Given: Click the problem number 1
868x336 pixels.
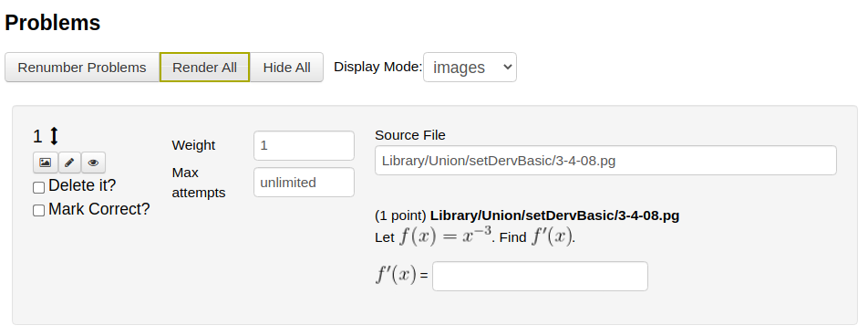Looking at the screenshot, I should click(37, 136).
